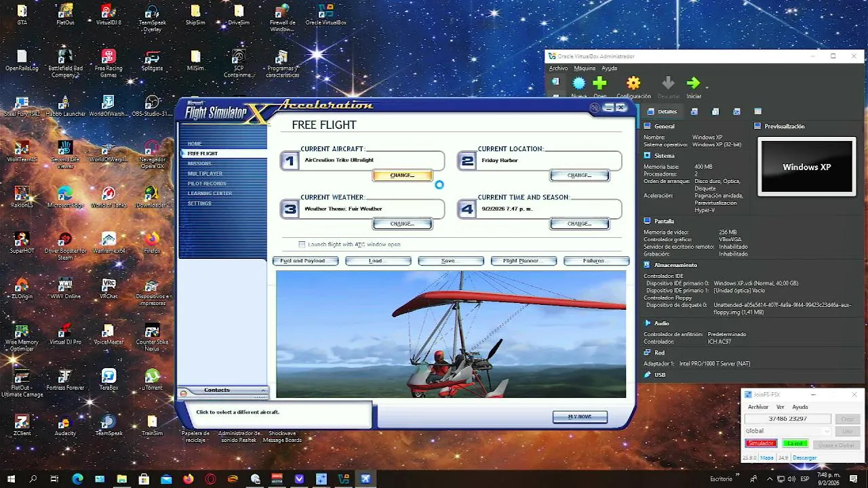Expand the Contacts panel arrow

[x=263, y=390]
